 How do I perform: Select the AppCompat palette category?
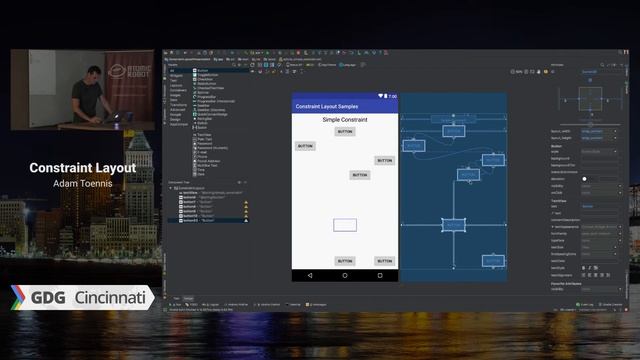pos(179,124)
